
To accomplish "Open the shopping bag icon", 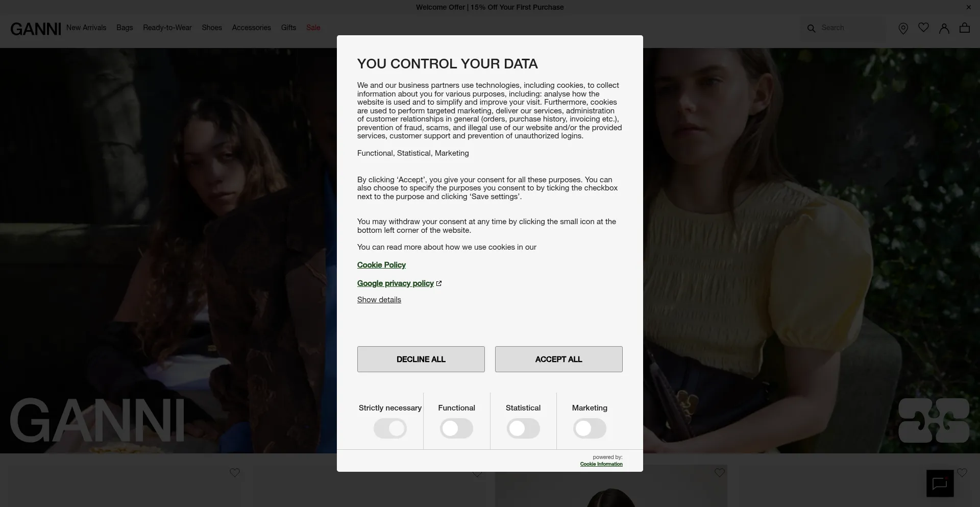I will (x=964, y=28).
